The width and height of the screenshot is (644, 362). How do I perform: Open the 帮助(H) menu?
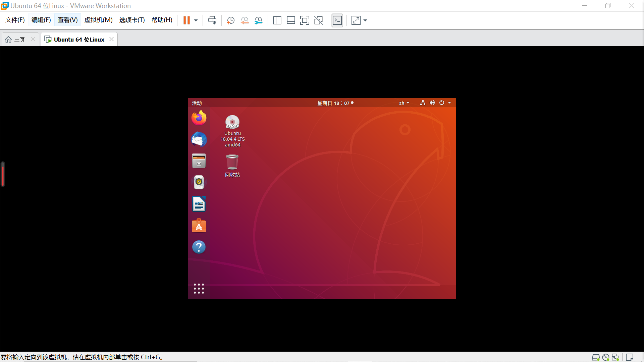tap(162, 20)
